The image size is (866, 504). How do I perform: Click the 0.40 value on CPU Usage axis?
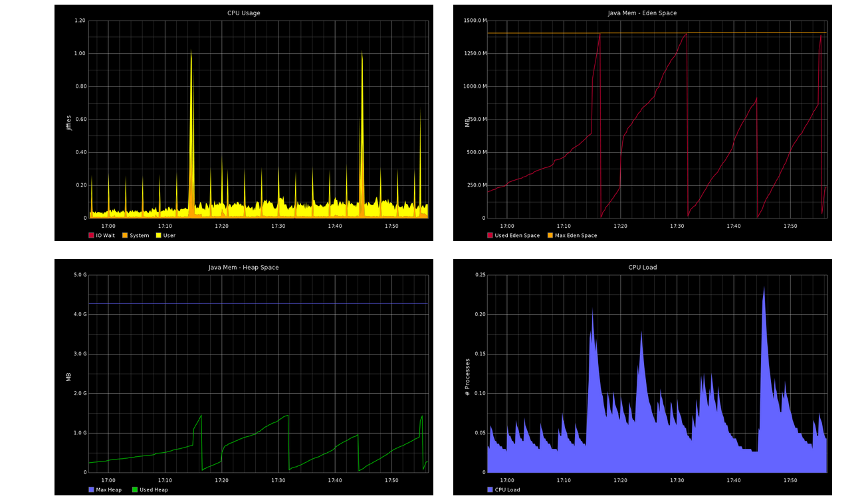[80, 152]
